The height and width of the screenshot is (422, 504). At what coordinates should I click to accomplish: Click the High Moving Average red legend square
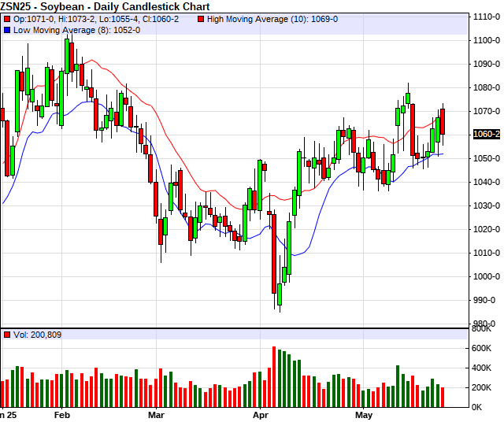tap(202, 18)
